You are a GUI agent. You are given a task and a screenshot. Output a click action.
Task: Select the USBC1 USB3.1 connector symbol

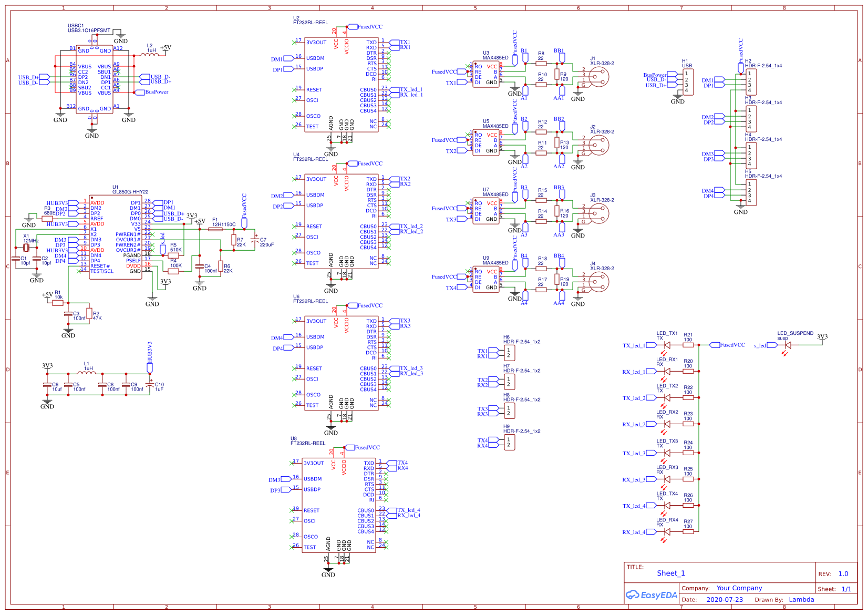[x=94, y=79]
